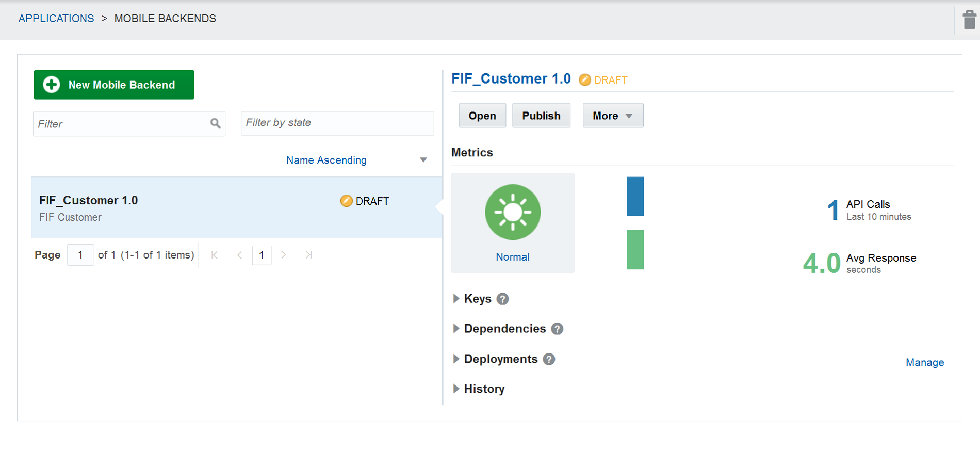Click the Filter by state field
Viewport: 980px width, 467px height.
coord(337,123)
